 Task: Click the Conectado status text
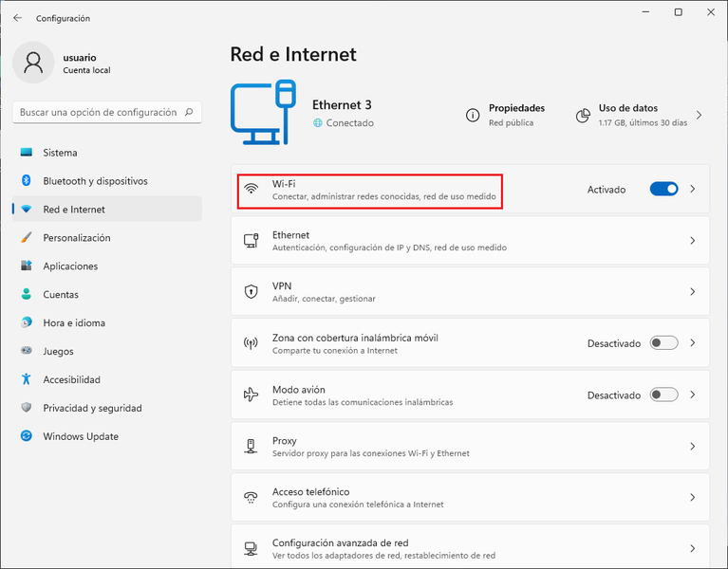(x=349, y=123)
